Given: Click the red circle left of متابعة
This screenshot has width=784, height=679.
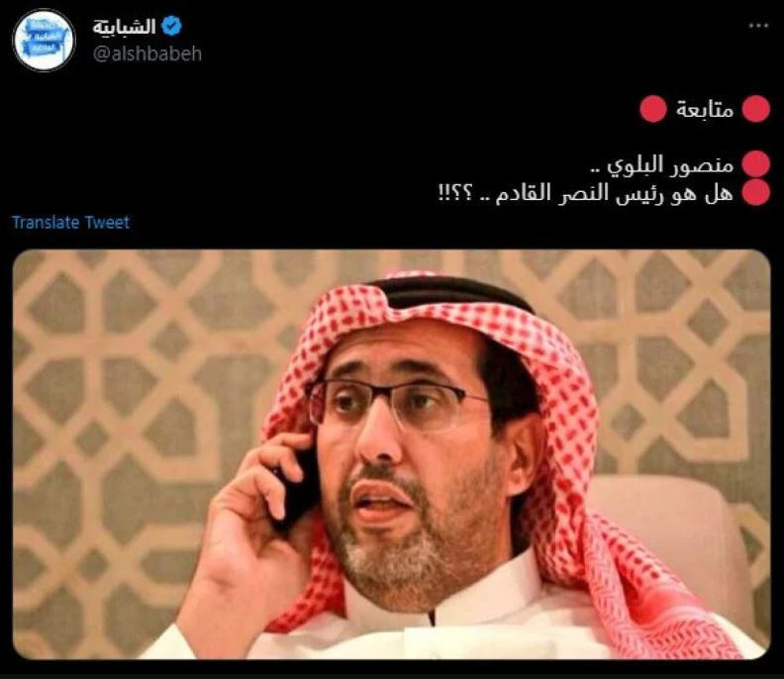Looking at the screenshot, I should pos(653,109).
